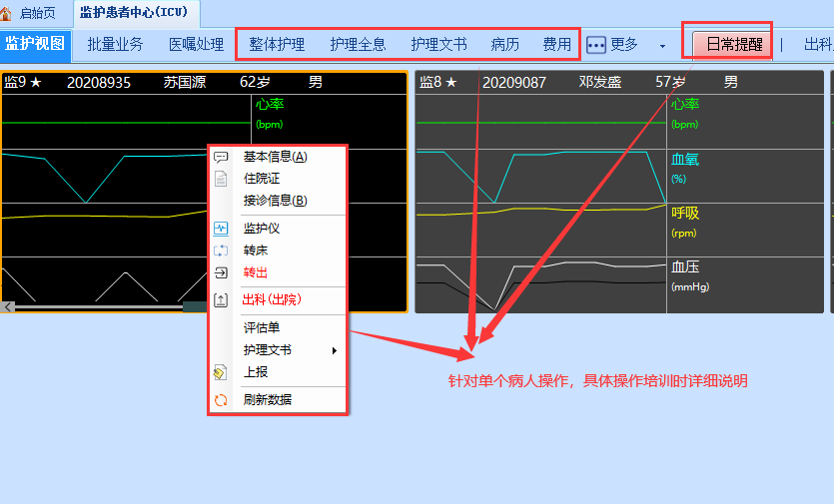Click the orange refresh icon beside 刷新数据
Image resolution: width=834 pixels, height=504 pixels.
221,400
